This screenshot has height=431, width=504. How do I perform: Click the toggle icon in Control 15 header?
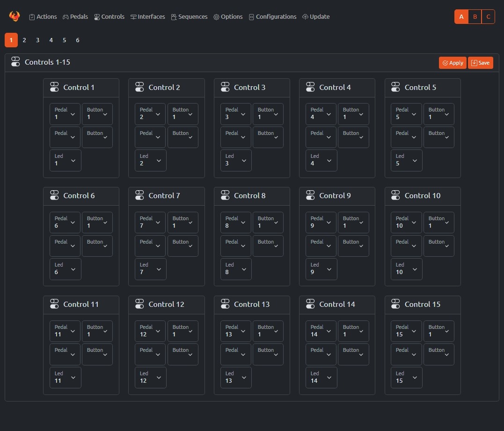point(395,304)
